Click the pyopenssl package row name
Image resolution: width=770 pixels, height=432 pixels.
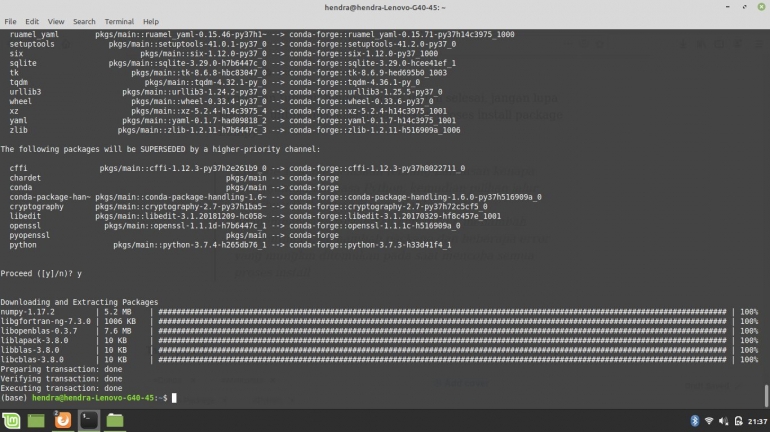29,235
